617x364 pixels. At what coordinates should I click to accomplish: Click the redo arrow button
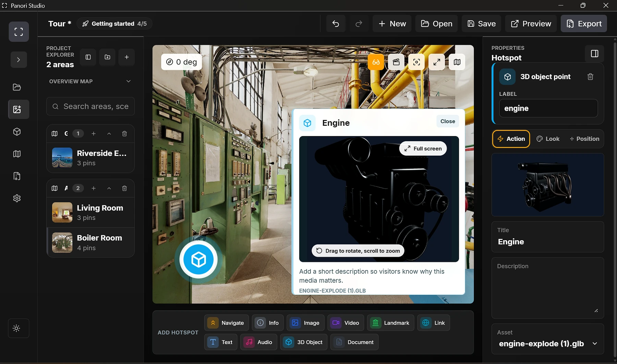[359, 24]
